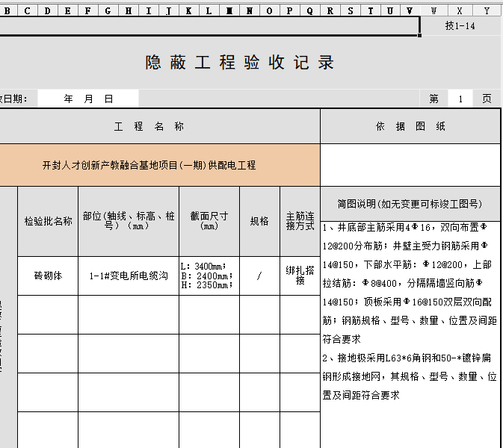Image resolution: width=503 pixels, height=448 pixels.
Task: Select the 简图说明 header cell
Action: pyautogui.click(x=410, y=204)
